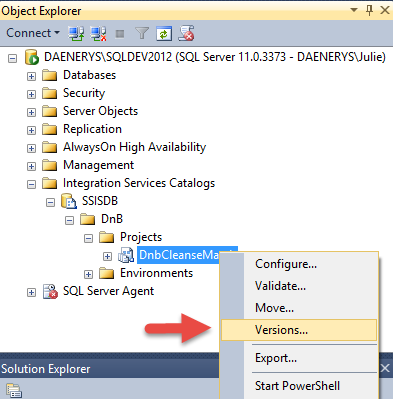Expand the Replication folder
The width and height of the screenshot is (393, 399).
(31, 130)
